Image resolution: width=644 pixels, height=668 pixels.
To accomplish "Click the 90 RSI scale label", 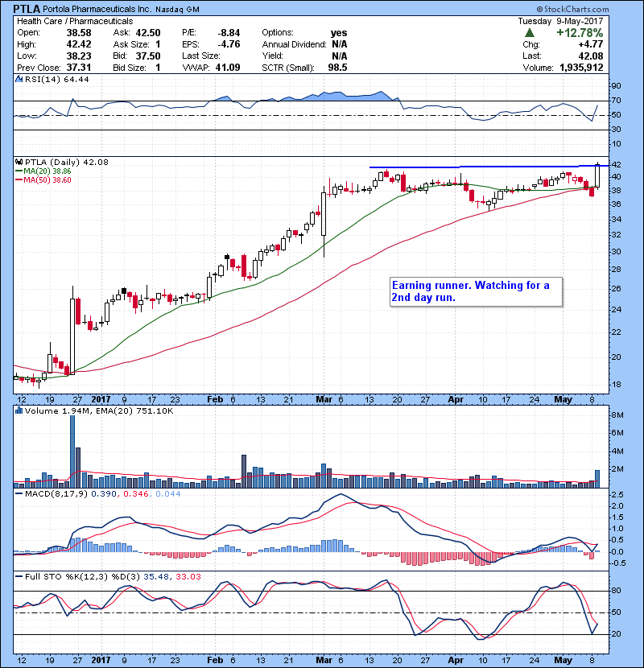I will pyautogui.click(x=617, y=86).
